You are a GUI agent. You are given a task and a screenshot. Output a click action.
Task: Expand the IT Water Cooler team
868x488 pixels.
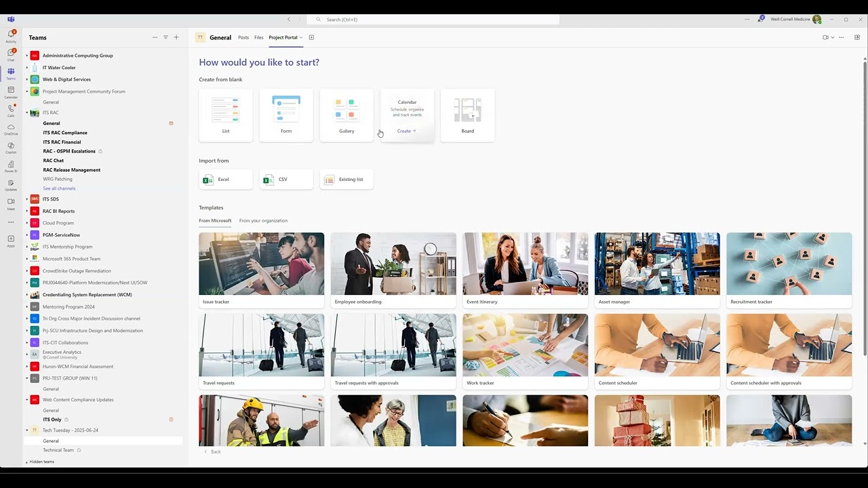click(x=27, y=68)
